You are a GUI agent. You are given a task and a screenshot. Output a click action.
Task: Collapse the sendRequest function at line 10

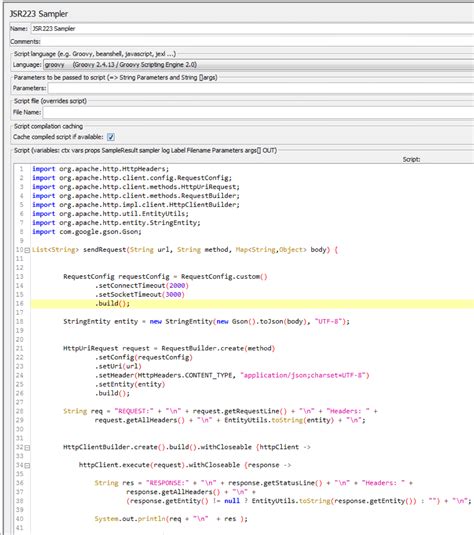27,250
